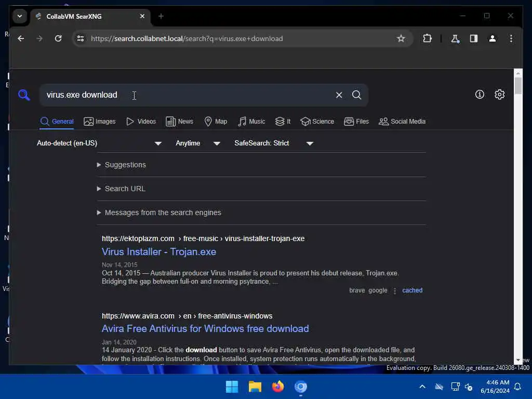Image resolution: width=532 pixels, height=399 pixels.
Task: Show hidden system tray icons
Action: click(422, 387)
